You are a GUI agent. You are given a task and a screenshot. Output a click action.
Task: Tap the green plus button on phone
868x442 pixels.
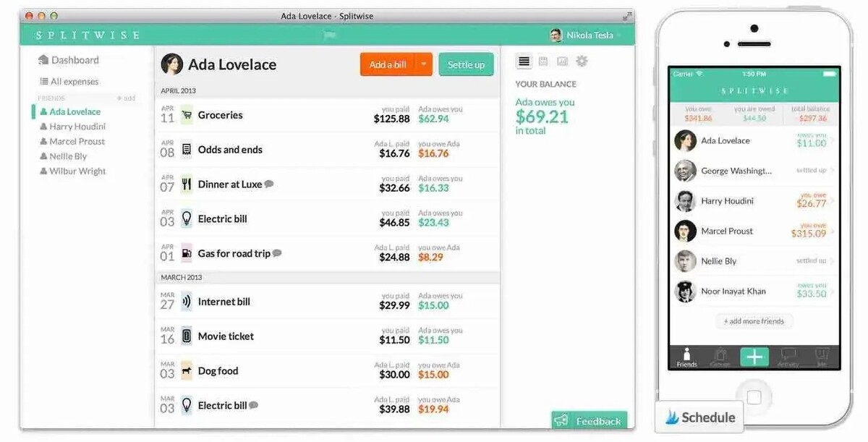coord(754,356)
